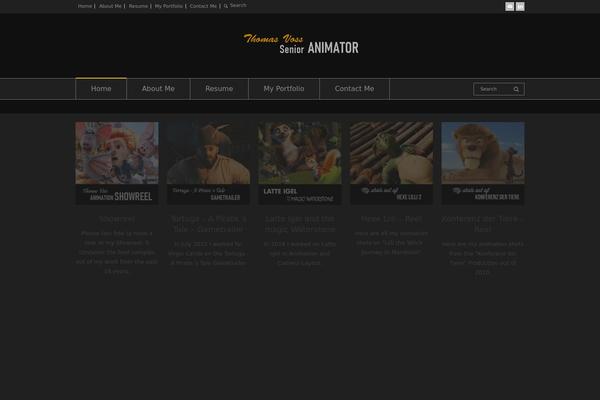
Task: Open the Hexe Lilli 2 thumbnail with frog
Action: 391,163
